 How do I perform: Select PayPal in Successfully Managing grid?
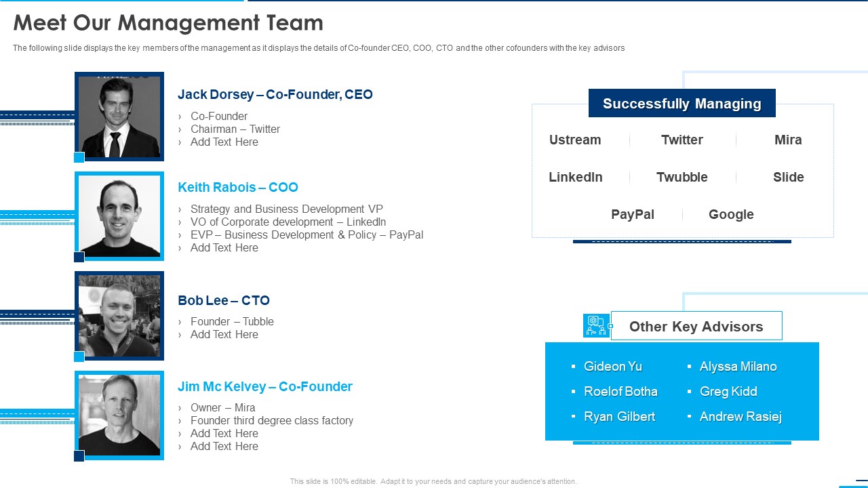coord(633,214)
